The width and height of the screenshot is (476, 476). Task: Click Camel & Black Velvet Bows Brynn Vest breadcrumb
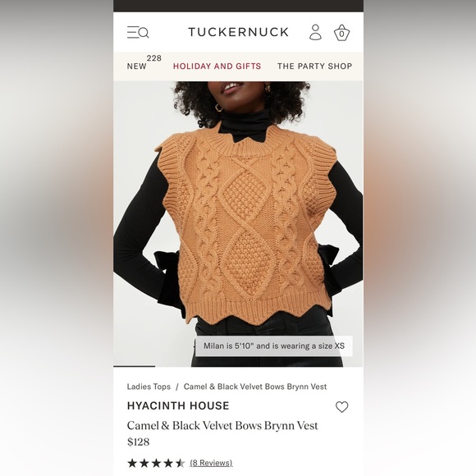pos(255,387)
